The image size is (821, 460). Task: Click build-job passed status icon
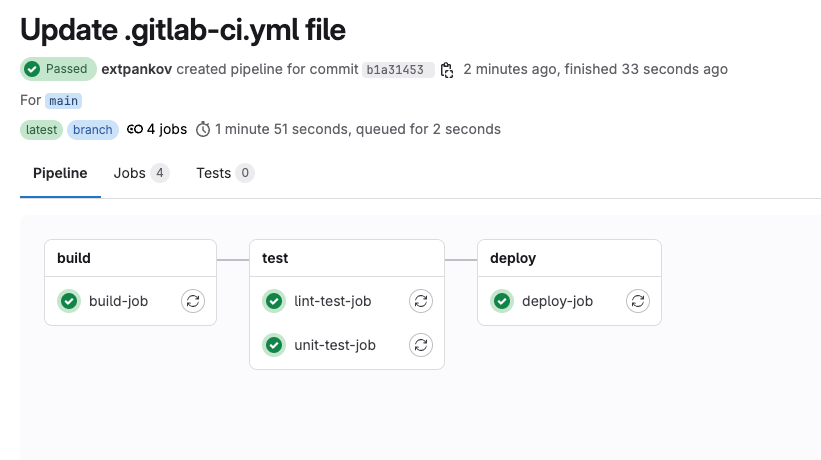(x=69, y=301)
